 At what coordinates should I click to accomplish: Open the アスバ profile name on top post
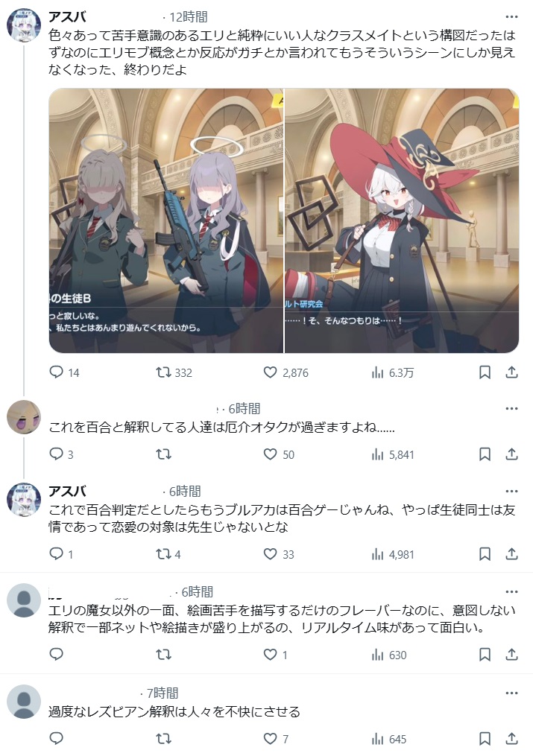[x=68, y=17]
